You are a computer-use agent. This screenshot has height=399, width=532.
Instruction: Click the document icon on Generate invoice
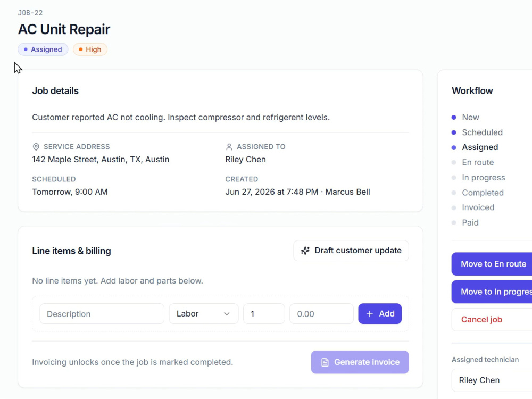coord(325,362)
